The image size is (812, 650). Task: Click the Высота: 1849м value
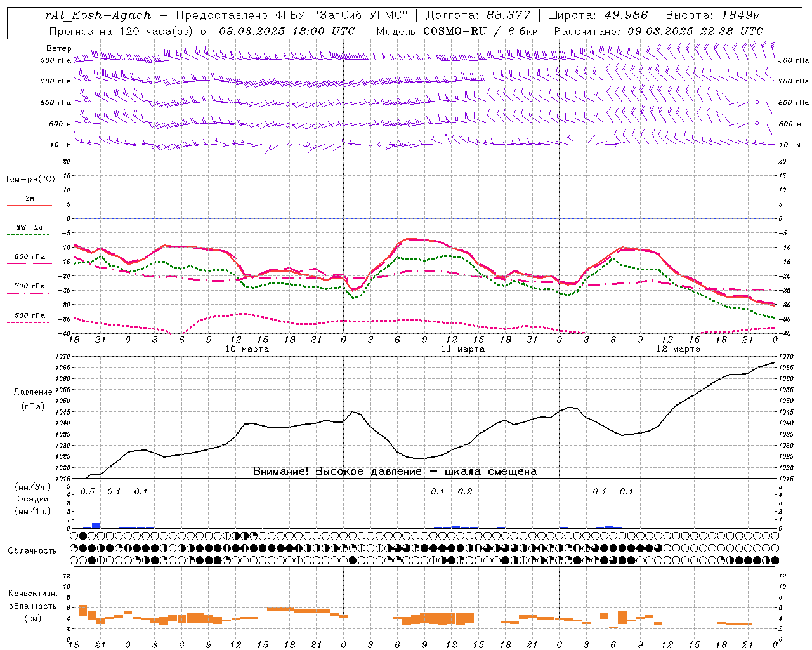pyautogui.click(x=712, y=15)
